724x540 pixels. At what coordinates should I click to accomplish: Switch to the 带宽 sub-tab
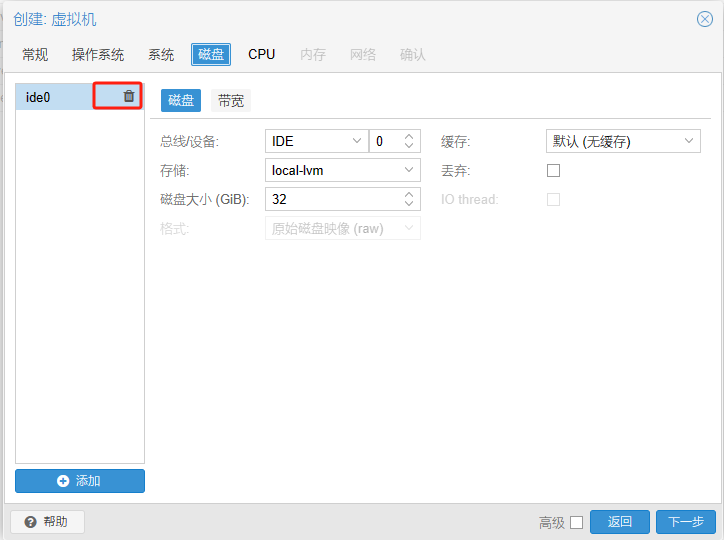pyautogui.click(x=231, y=101)
